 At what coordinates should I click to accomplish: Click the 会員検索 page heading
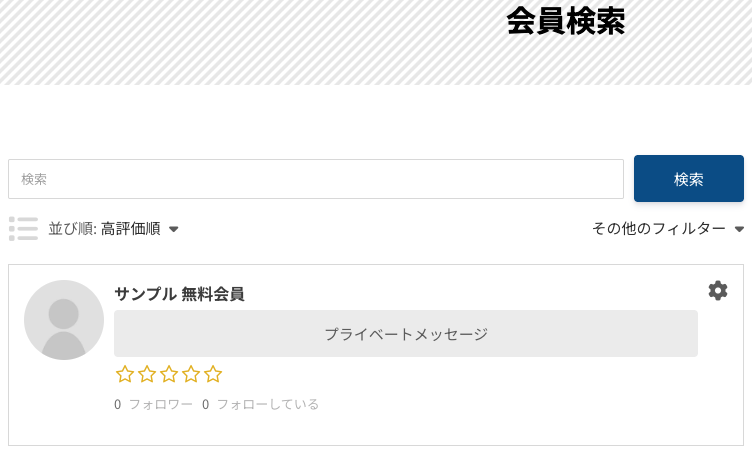[566, 21]
